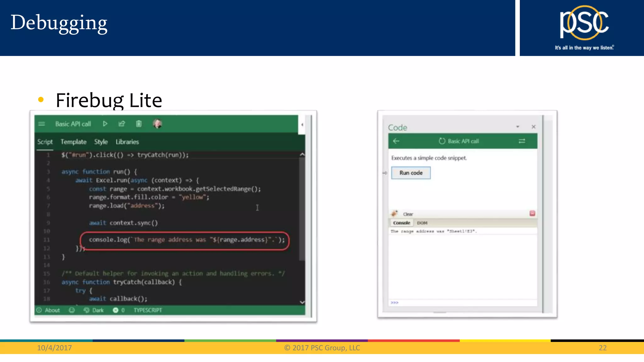
Task: Click the share snippet icon
Action: pyautogui.click(x=122, y=124)
